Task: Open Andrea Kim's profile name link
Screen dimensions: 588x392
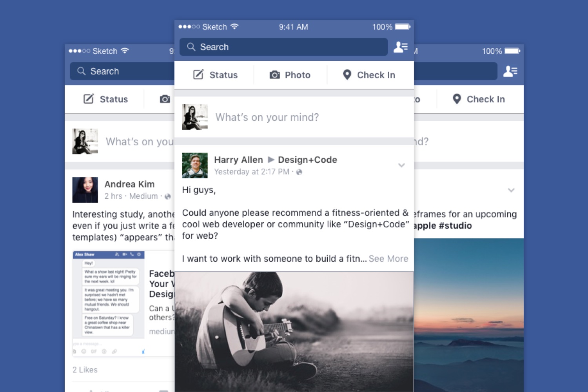Action: [x=129, y=184]
